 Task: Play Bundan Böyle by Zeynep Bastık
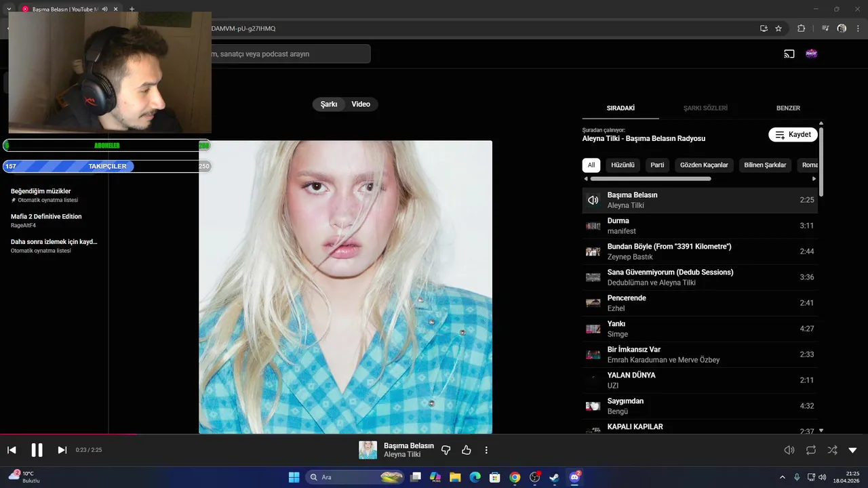[700, 251]
